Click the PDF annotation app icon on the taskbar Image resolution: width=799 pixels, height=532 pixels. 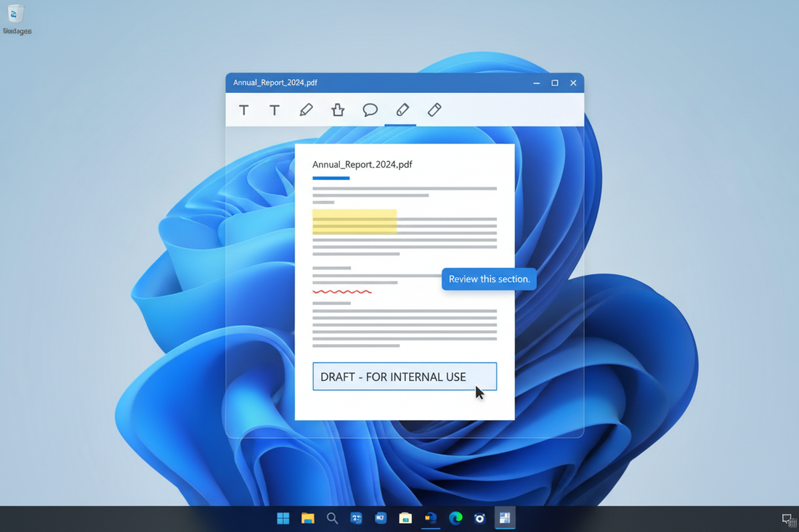[x=504, y=517]
